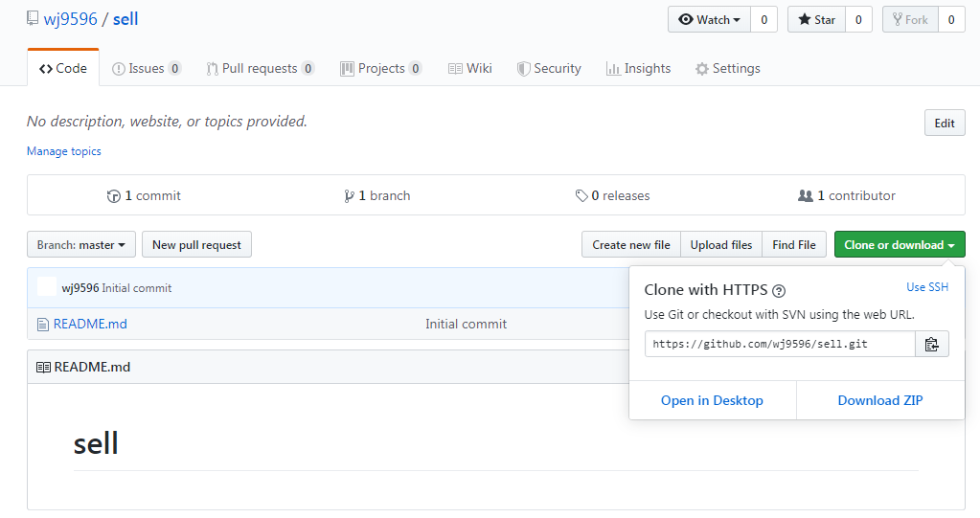Click Initial commit message in README.md row

(467, 325)
